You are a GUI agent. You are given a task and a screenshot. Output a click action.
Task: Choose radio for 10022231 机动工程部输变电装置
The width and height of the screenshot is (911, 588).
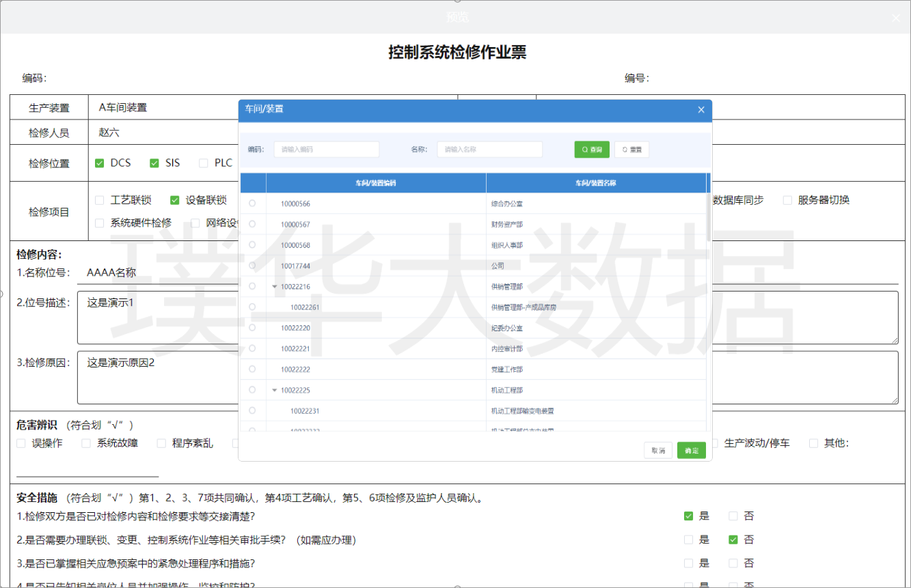pos(252,410)
